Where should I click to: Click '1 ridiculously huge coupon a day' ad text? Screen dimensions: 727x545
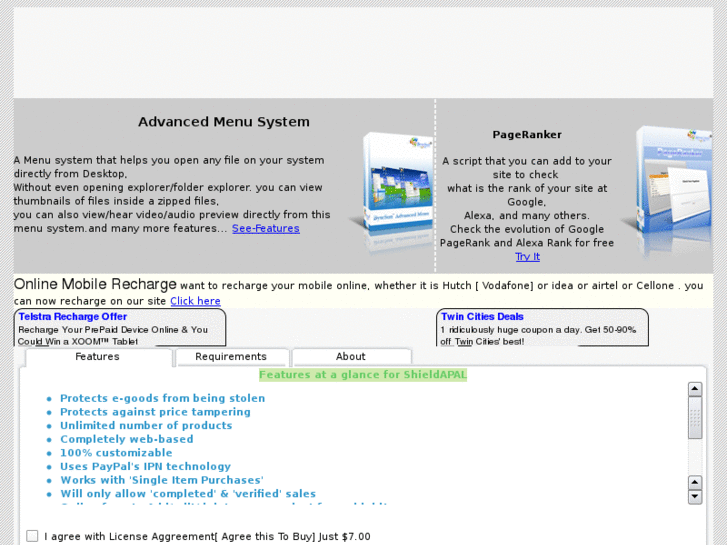538,335
